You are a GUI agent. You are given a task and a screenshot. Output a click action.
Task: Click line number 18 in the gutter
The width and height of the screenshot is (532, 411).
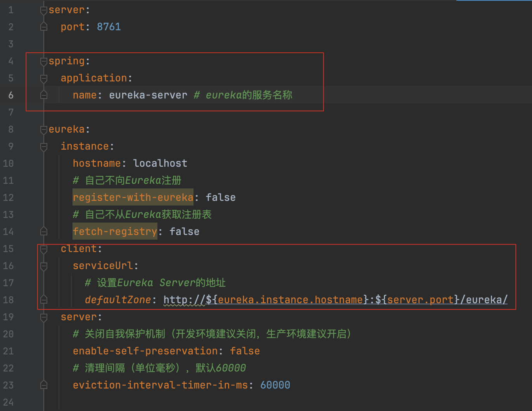(x=8, y=300)
